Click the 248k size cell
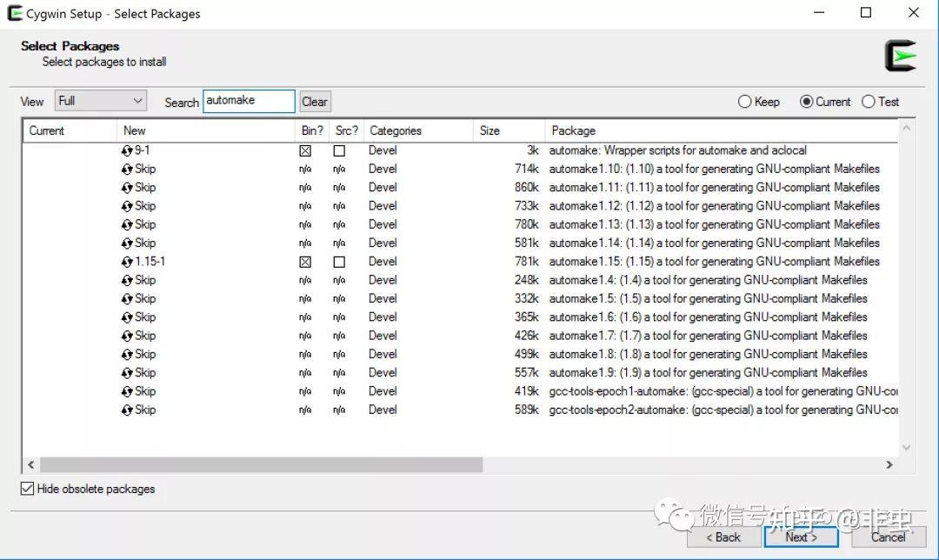 pyautogui.click(x=526, y=280)
